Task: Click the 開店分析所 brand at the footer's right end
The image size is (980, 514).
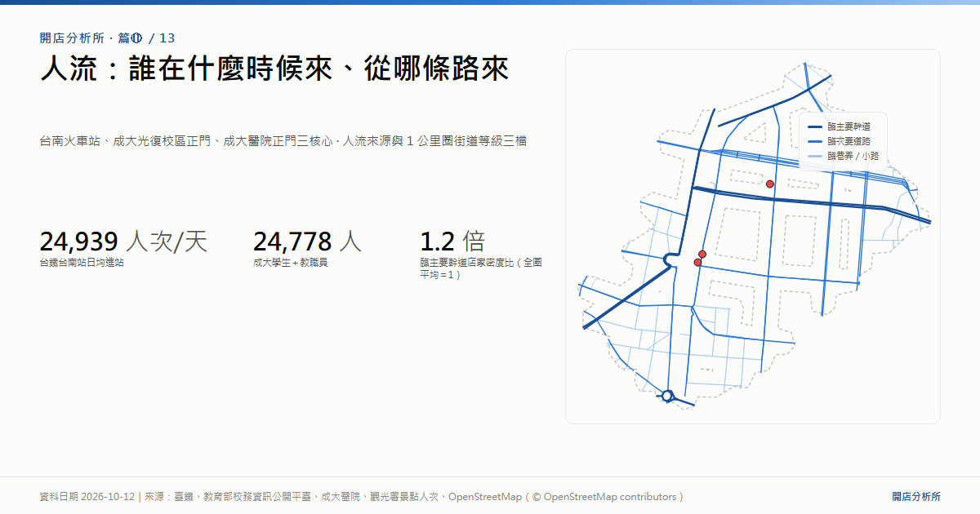Action: (x=916, y=497)
